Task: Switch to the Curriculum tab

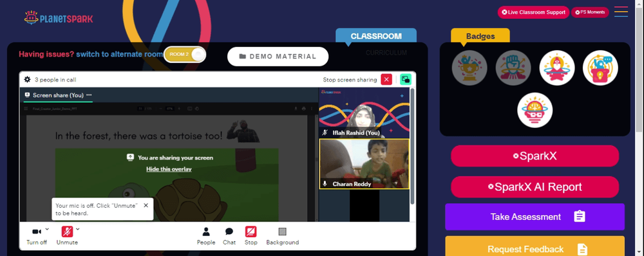Action: 386,53
